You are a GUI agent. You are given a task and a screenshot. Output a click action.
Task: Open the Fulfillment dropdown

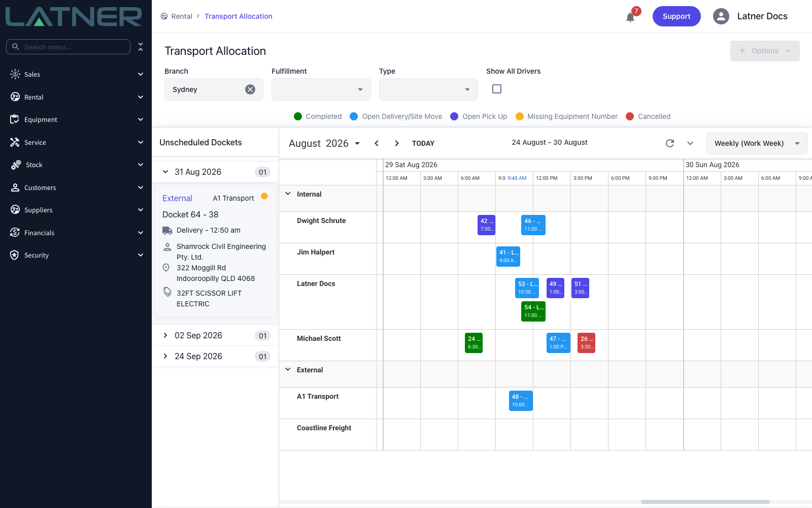coord(321,89)
